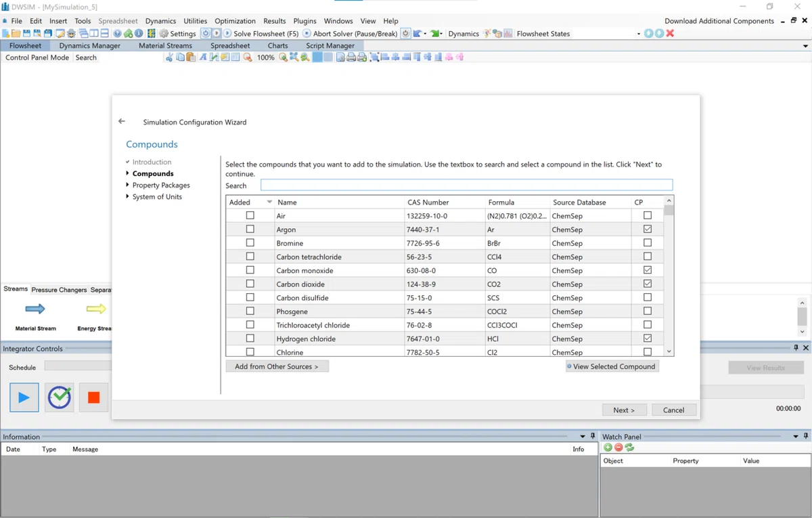Click the wizard back arrow icon
Screen dimensions: 812x518
(122, 121)
